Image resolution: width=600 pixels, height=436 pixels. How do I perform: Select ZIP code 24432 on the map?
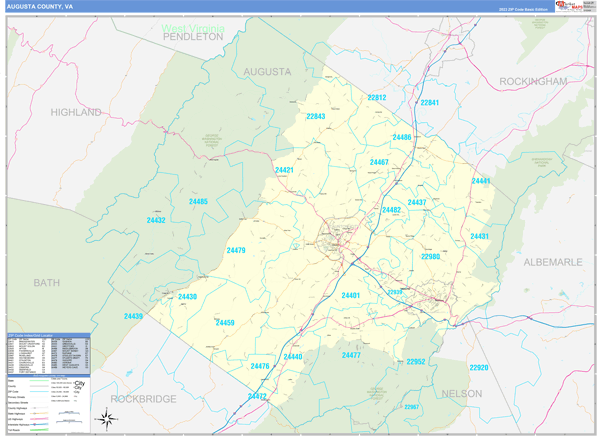coord(156,220)
